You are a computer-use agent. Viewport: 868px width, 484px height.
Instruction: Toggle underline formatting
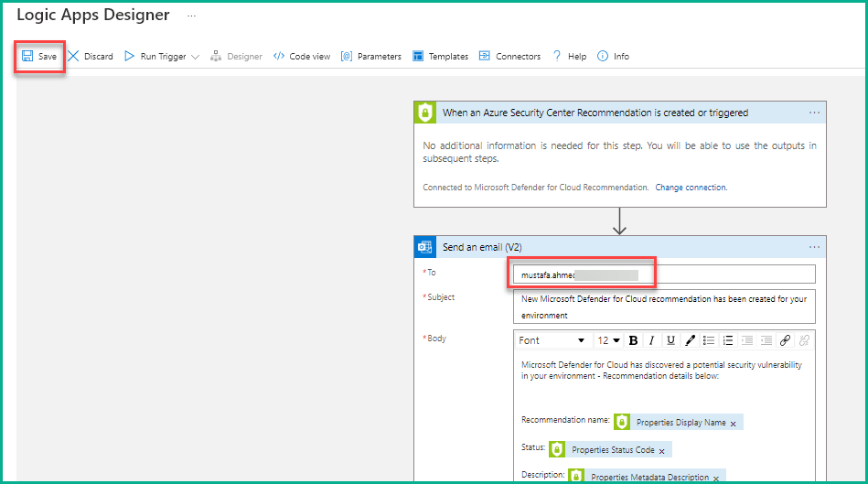tap(670, 340)
